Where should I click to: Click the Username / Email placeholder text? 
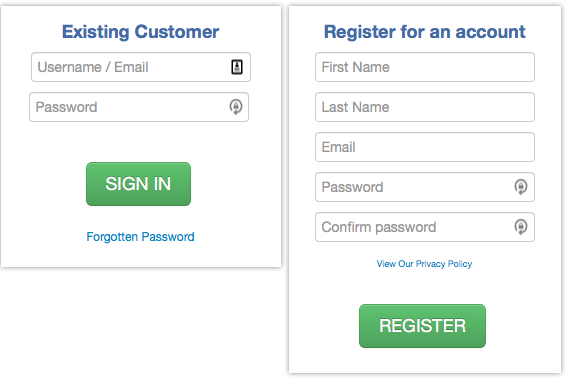(93, 67)
